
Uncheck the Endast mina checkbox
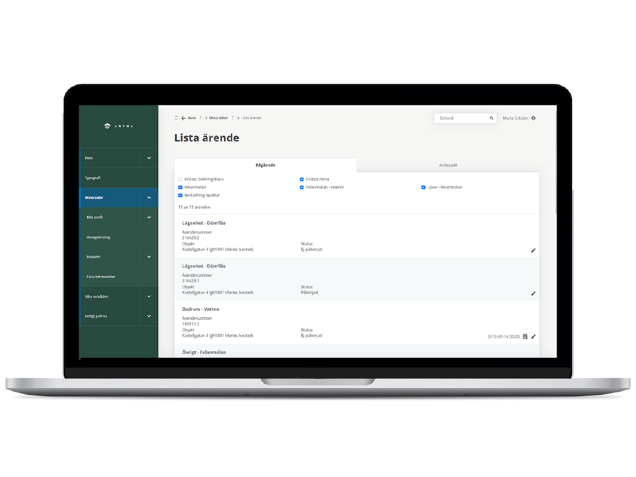coord(302,179)
